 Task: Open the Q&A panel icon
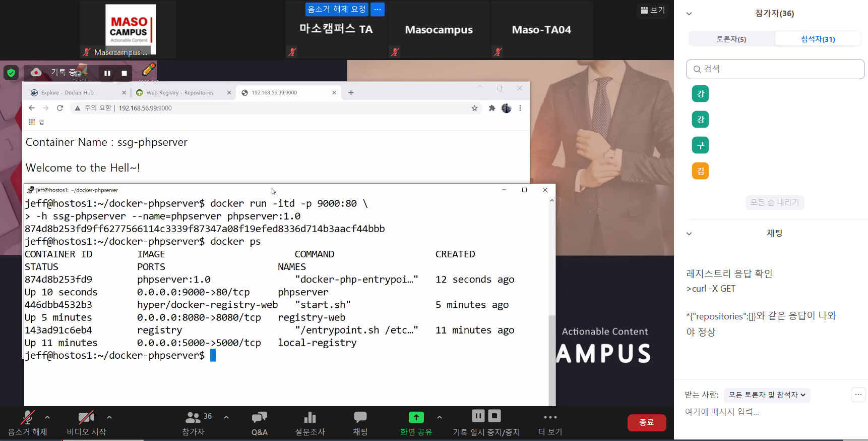pyautogui.click(x=259, y=418)
